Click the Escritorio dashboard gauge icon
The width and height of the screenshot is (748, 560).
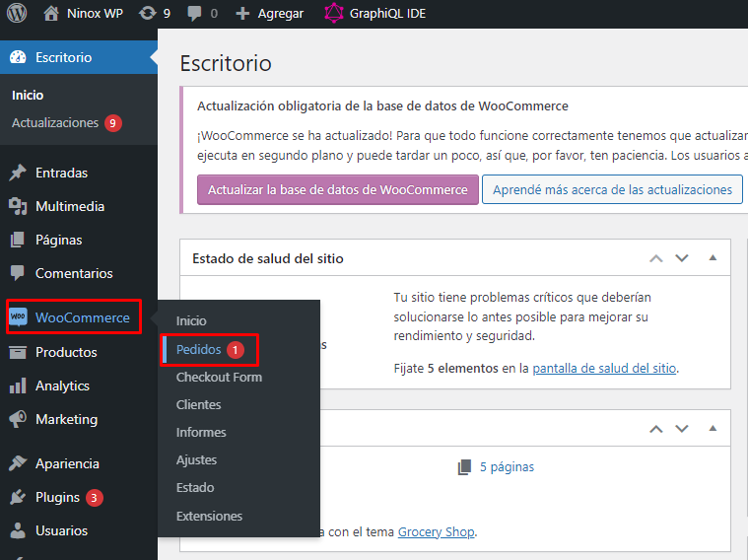[x=18, y=57]
